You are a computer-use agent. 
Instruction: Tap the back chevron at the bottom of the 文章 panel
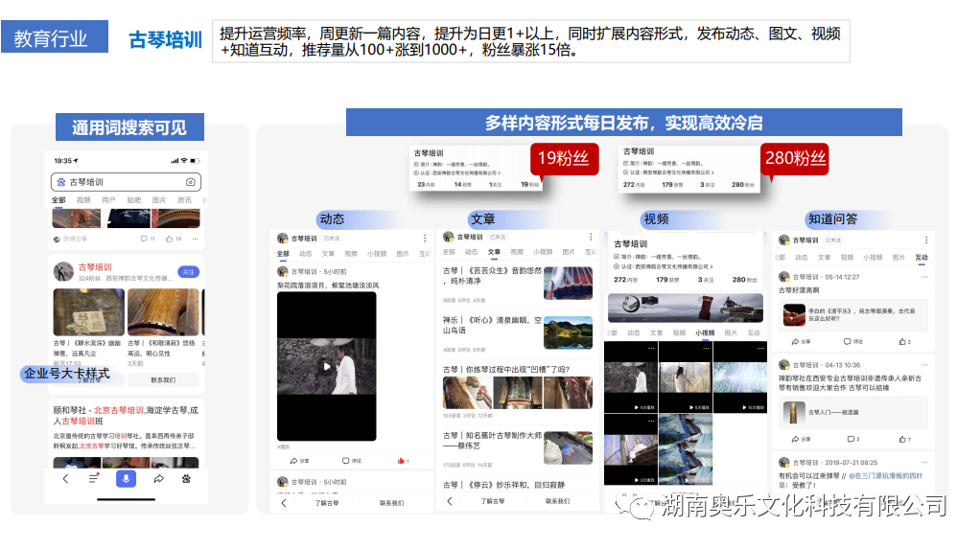tap(450, 501)
